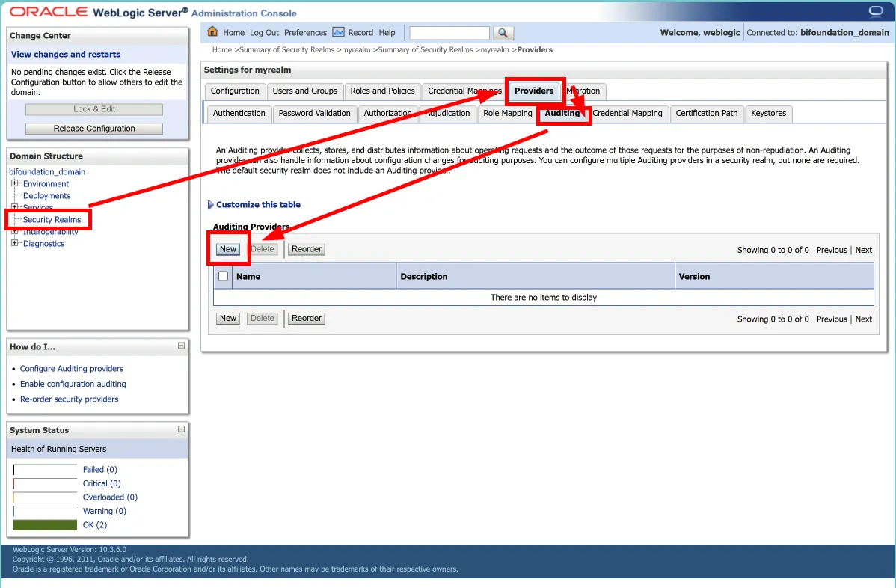The height and width of the screenshot is (588, 896).
Task: Click top Next pagination link
Action: pyautogui.click(x=863, y=250)
